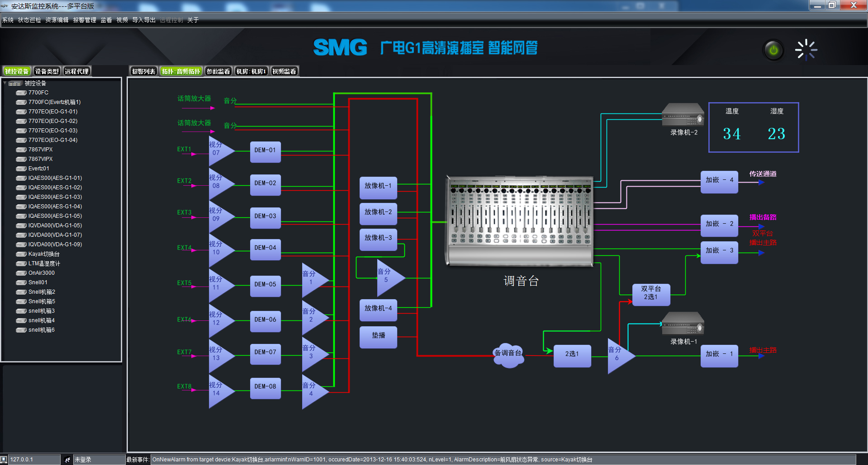The width and height of the screenshot is (868, 465).
Task: Select the 录像机-1 recorder device icon
Action: point(683,324)
